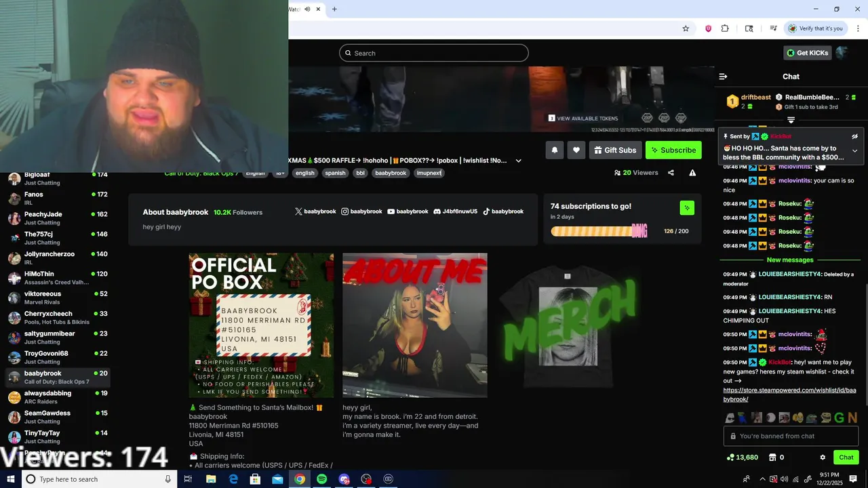The height and width of the screenshot is (488, 868).
Task: Click the 18+ tag
Action: pyautogui.click(x=280, y=173)
